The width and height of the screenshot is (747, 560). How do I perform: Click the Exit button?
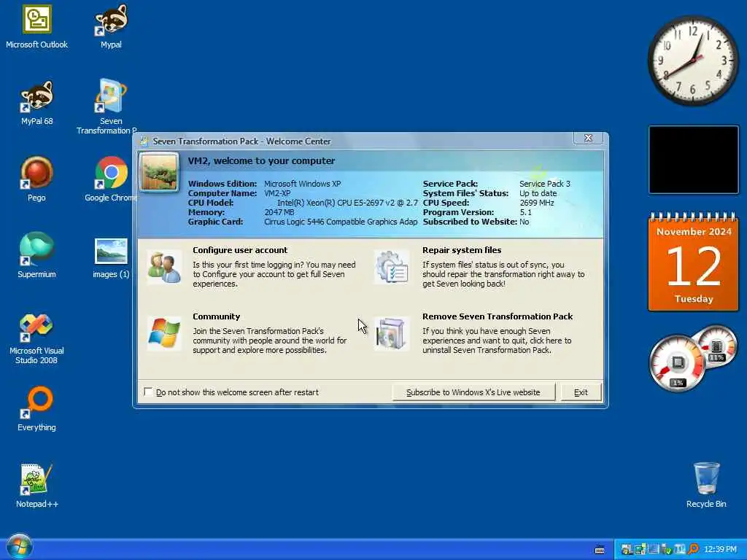click(581, 392)
